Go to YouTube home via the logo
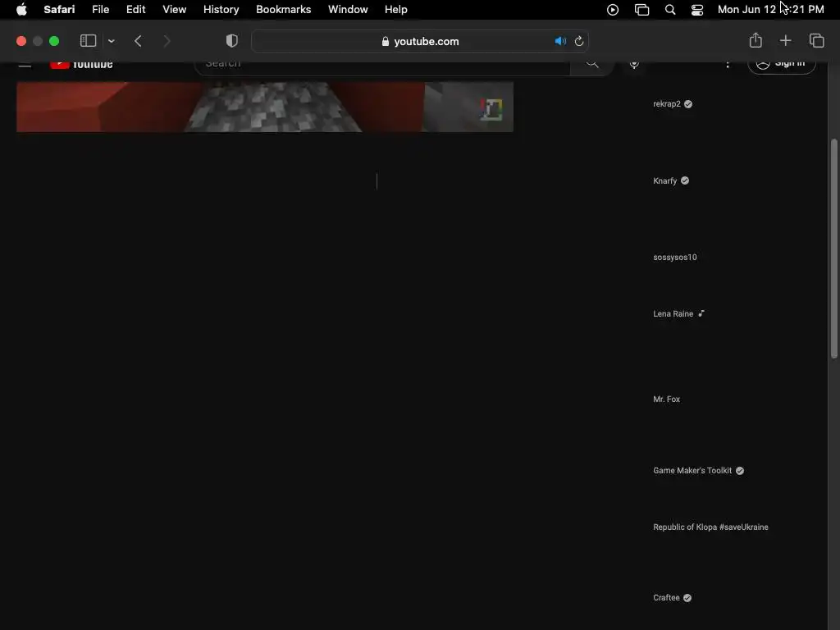This screenshot has width=840, height=630. click(81, 65)
